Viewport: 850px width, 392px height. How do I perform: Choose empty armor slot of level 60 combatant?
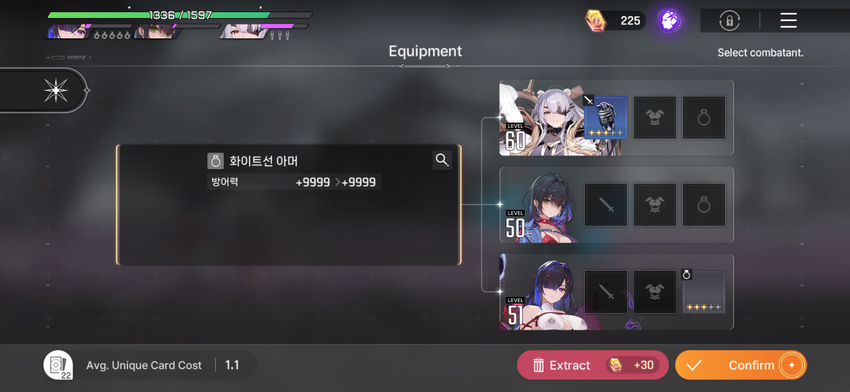point(655,118)
